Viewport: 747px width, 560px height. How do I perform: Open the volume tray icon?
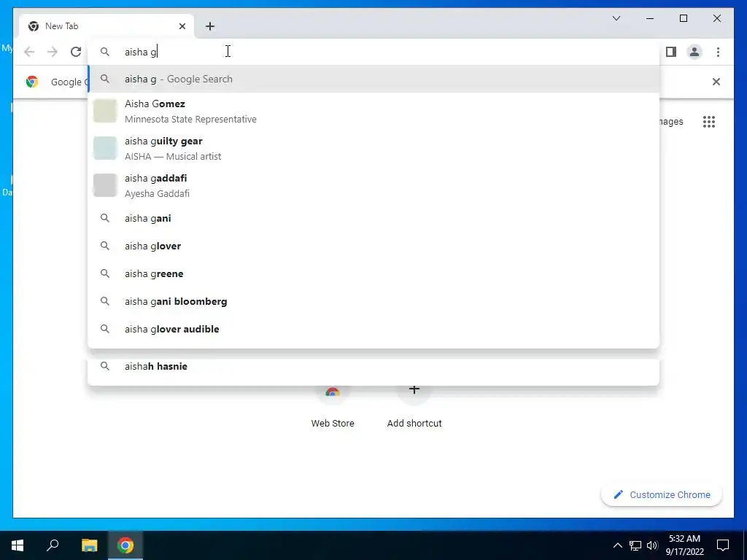[x=652, y=545]
